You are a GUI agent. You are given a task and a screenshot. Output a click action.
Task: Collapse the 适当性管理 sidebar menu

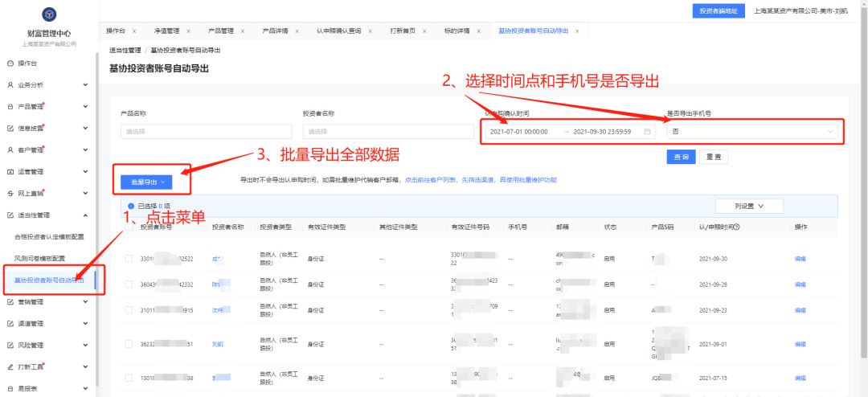(x=85, y=215)
